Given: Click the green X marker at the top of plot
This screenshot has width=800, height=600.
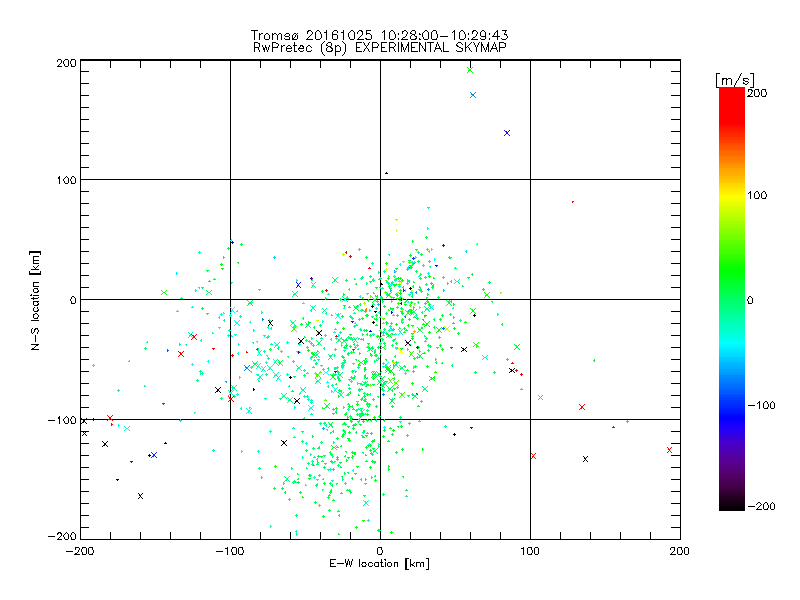Looking at the screenshot, I should click(x=470, y=70).
